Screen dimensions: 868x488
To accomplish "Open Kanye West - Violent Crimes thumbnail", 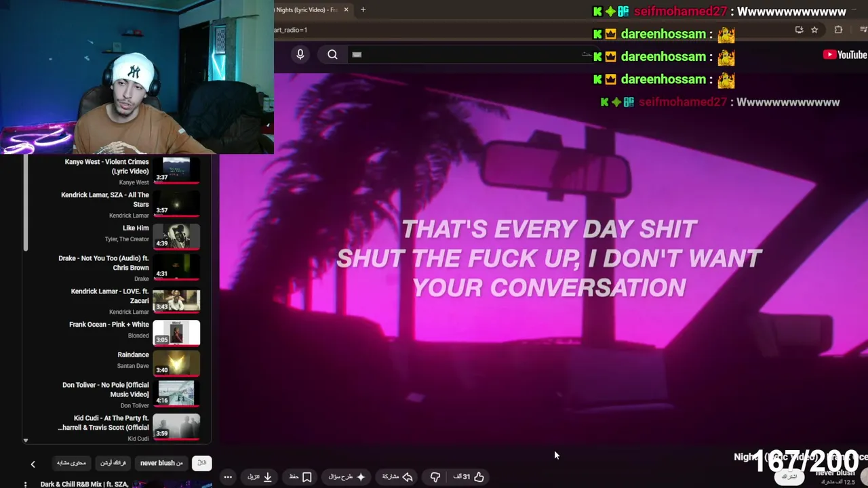I will 176,171.
